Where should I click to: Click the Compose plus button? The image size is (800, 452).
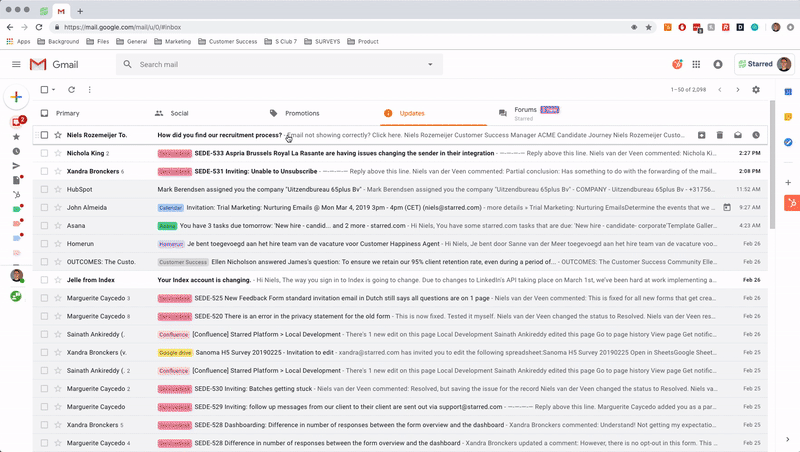pyautogui.click(x=16, y=97)
